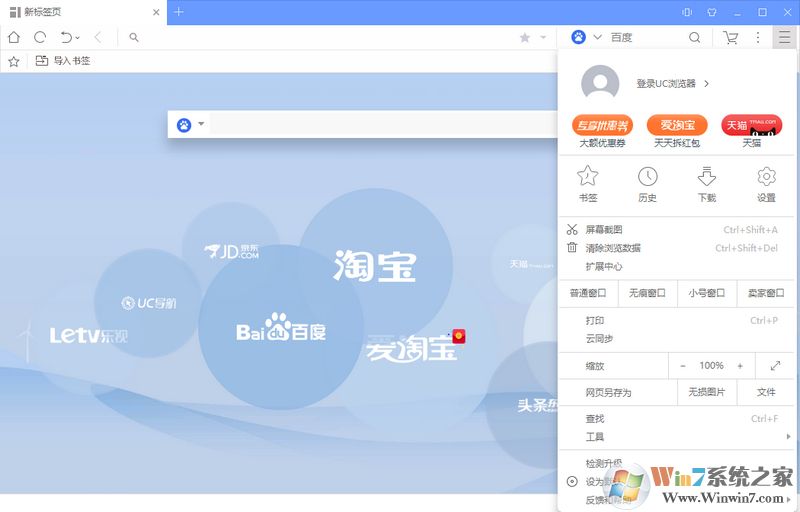The width and height of the screenshot is (800, 512).
Task: Open 大额优惠券 coupon shortcut
Action: (602, 131)
